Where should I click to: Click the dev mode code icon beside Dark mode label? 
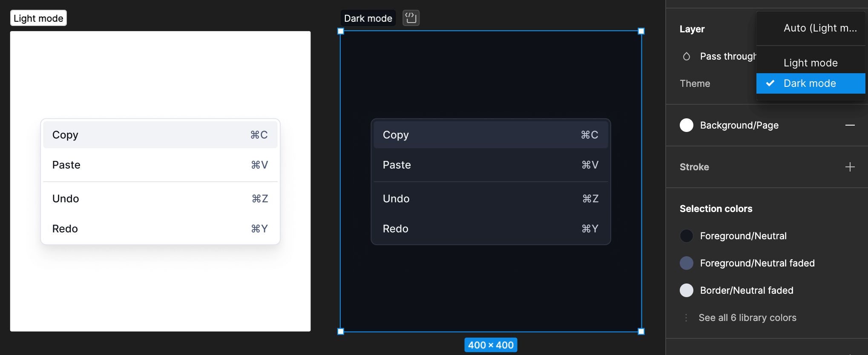click(411, 18)
